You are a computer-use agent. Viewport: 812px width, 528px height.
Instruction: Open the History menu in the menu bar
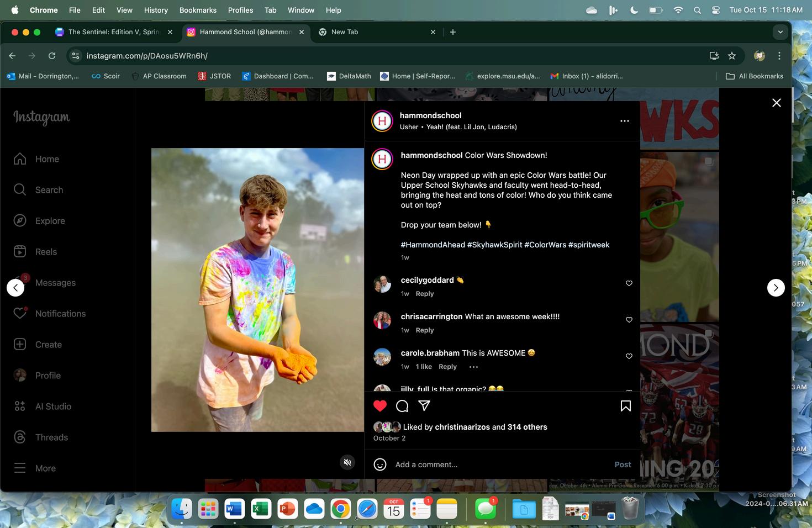[156, 10]
